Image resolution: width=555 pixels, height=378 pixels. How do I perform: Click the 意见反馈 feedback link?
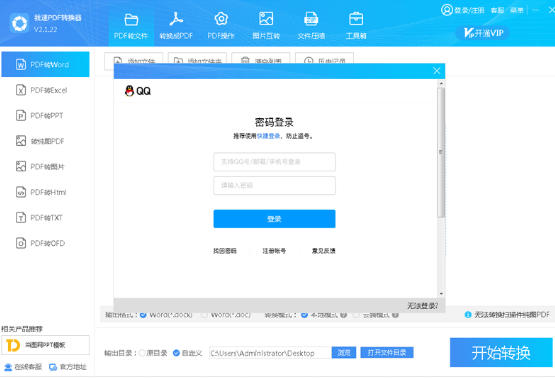point(324,251)
